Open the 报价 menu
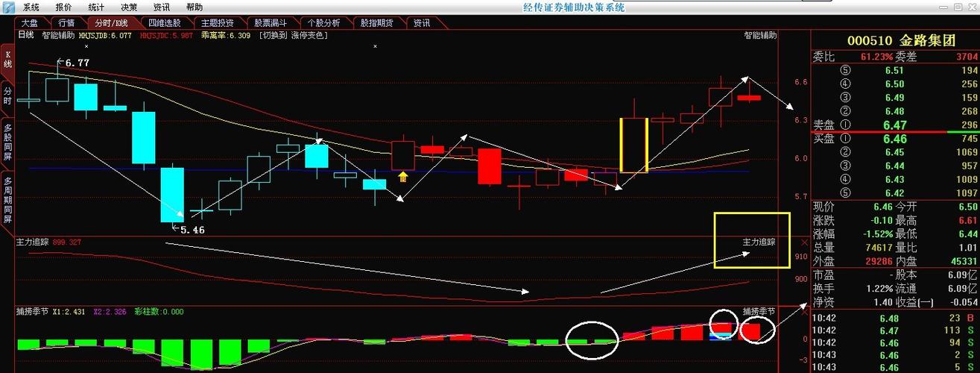980x373 pixels. (64, 7)
